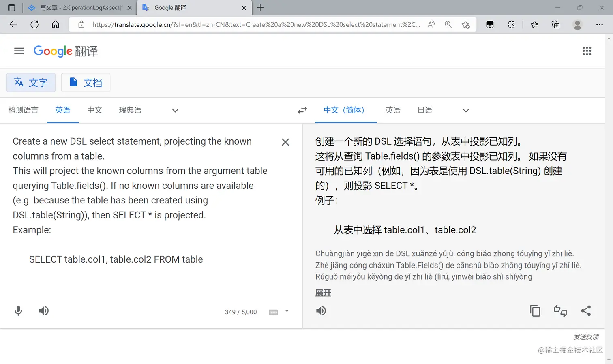Listen to the translated text
Screen dimensions: 613x364
click(321, 311)
